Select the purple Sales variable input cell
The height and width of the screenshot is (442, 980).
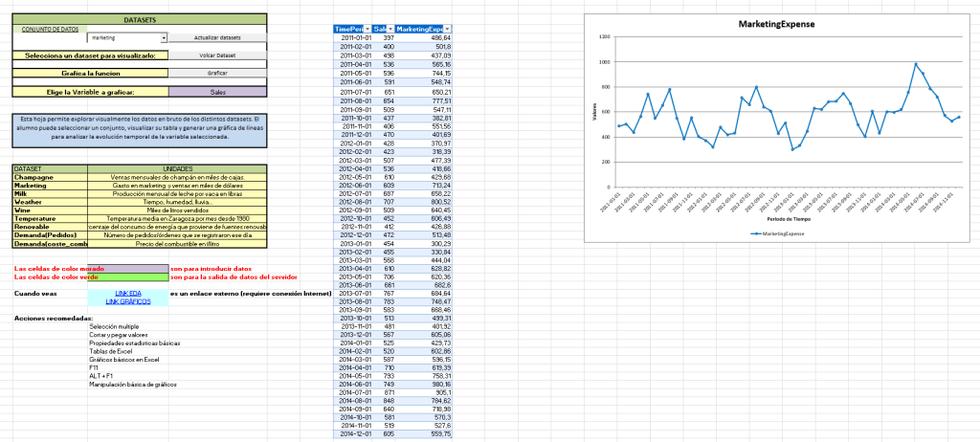click(x=217, y=92)
